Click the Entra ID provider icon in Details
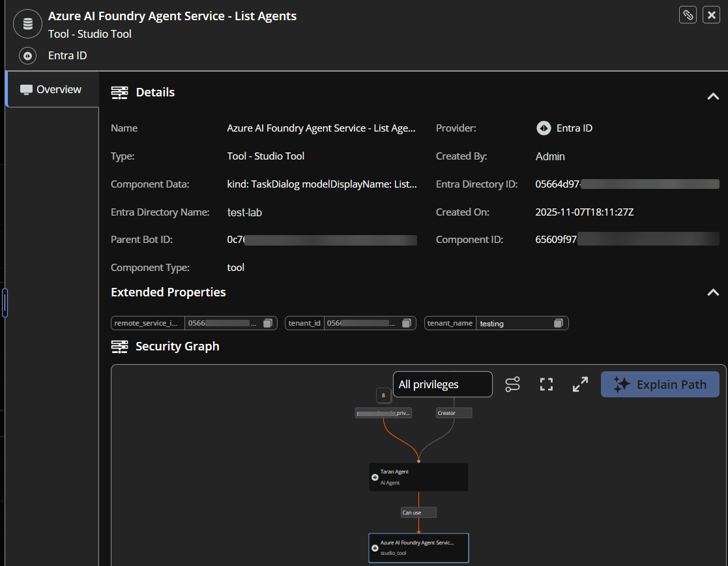Viewport: 728px width, 566px height. 544,128
